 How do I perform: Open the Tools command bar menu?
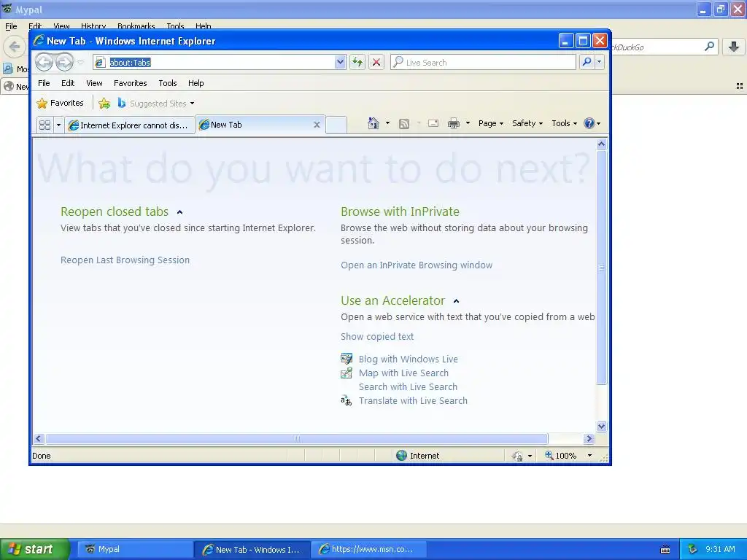click(564, 123)
